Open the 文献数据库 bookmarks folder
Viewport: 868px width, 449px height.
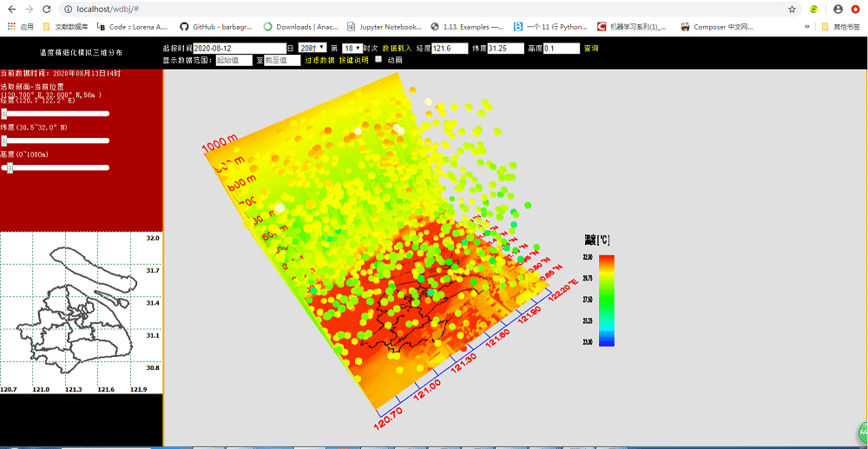[66, 27]
